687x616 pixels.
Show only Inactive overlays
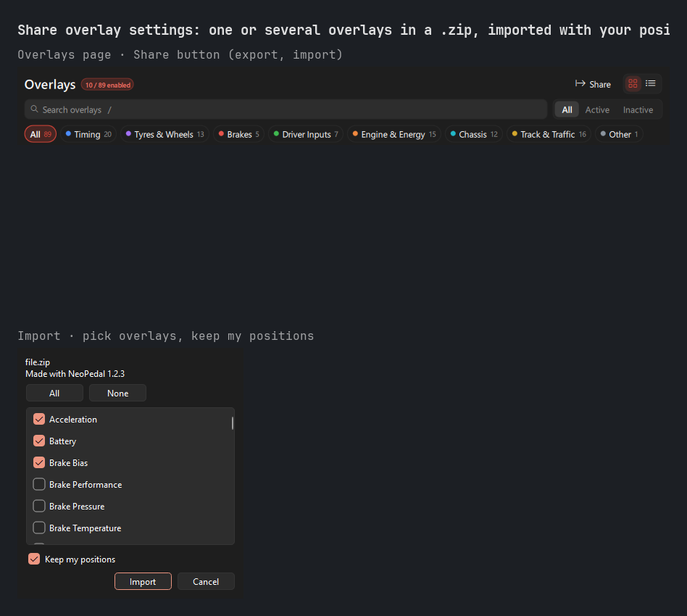[638, 109]
